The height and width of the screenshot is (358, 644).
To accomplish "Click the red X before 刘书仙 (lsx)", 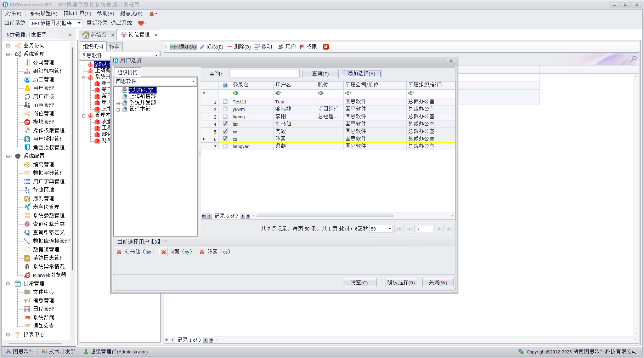I will click(119, 252).
